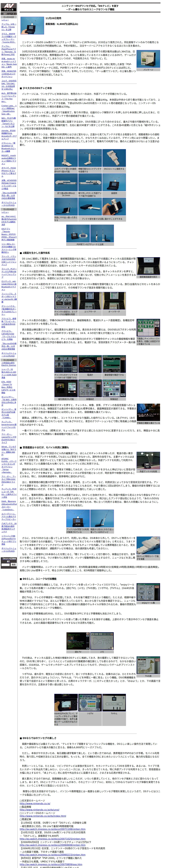Enlarge the 折り畳み時の厚み 16.5mm thumbnail
This screenshot has height=868, width=186.
(66, 183)
